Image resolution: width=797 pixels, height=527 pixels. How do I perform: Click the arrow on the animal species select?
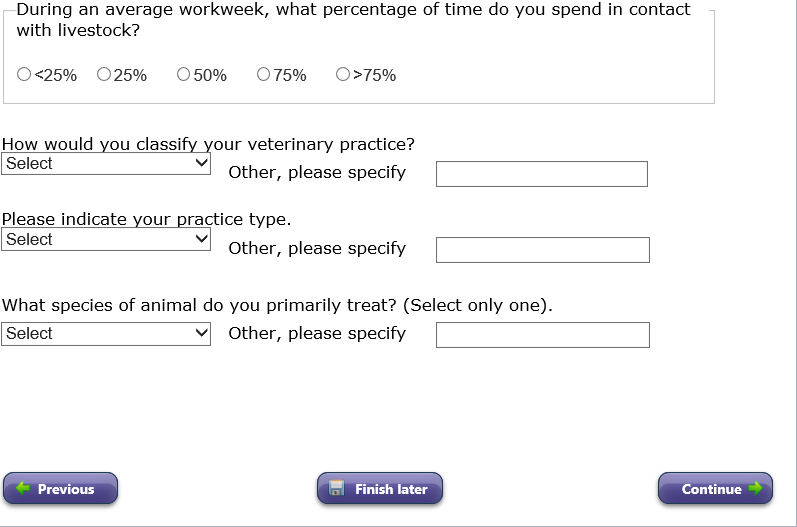click(x=201, y=334)
